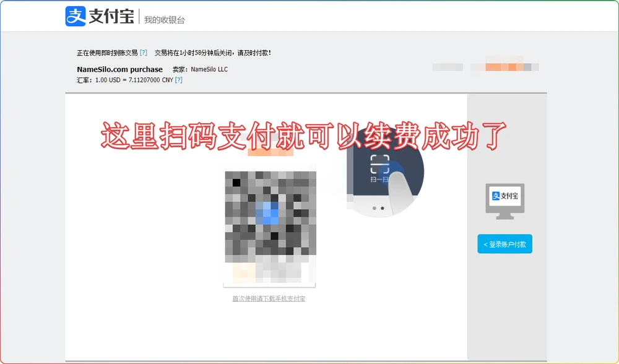The image size is (619, 364).
Task: Click the help icon next to the CNY exchange rate
Action: 179,80
